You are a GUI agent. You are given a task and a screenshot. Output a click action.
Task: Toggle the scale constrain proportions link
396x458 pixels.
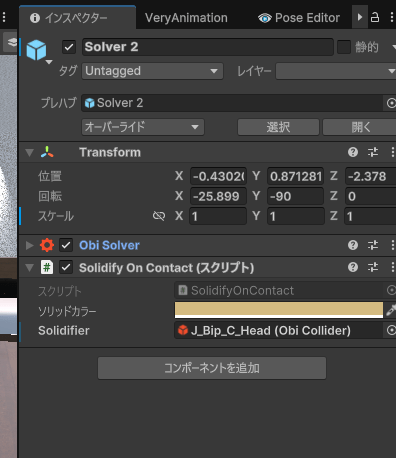tap(159, 216)
